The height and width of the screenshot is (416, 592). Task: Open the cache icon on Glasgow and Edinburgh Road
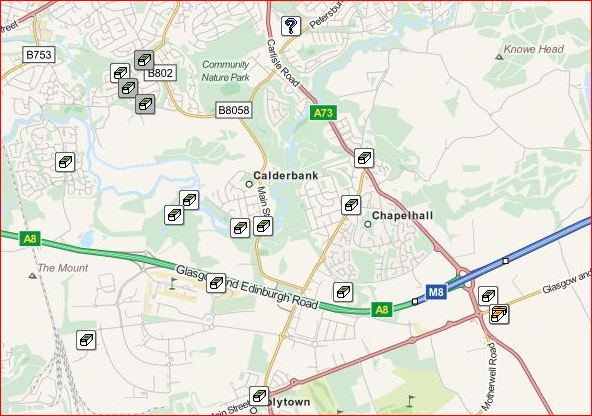(x=216, y=283)
